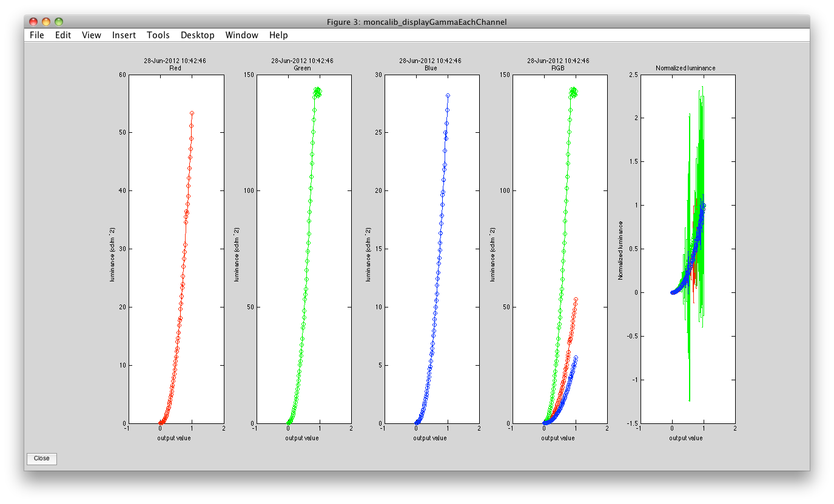Viewport: 834px width, 504px height.
Task: Click the topmost data point in the Red plot
Action: (192, 113)
